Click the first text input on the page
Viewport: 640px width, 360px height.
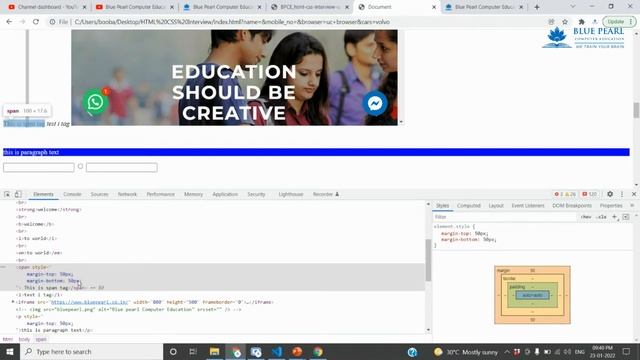point(39,167)
